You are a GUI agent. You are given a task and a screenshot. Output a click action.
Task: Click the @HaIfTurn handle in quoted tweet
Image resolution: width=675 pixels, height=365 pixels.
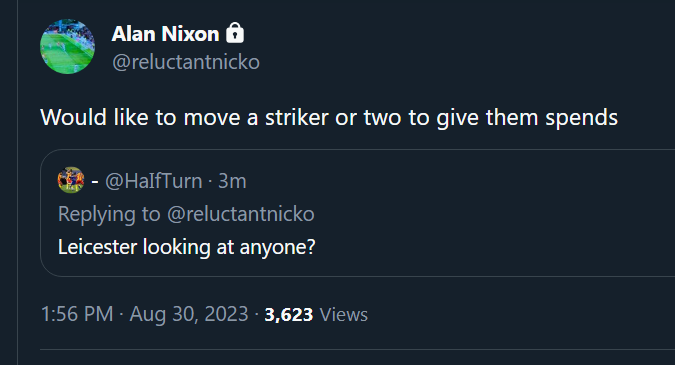click(x=154, y=181)
